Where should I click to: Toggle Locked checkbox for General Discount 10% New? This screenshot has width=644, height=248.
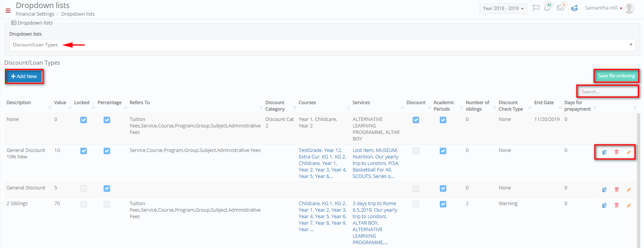pyautogui.click(x=83, y=151)
